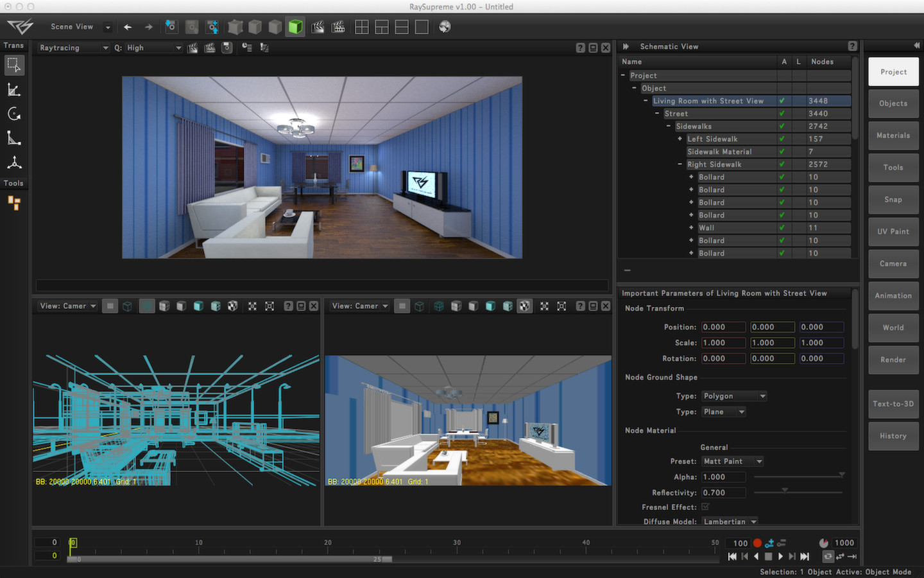The image size is (924, 578).
Task: Enable loop playback in timeline controls
Action: click(828, 556)
